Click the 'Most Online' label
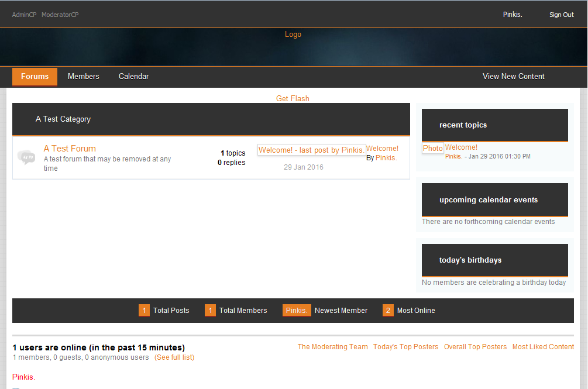Screen dimensions: 588x389 [416, 310]
